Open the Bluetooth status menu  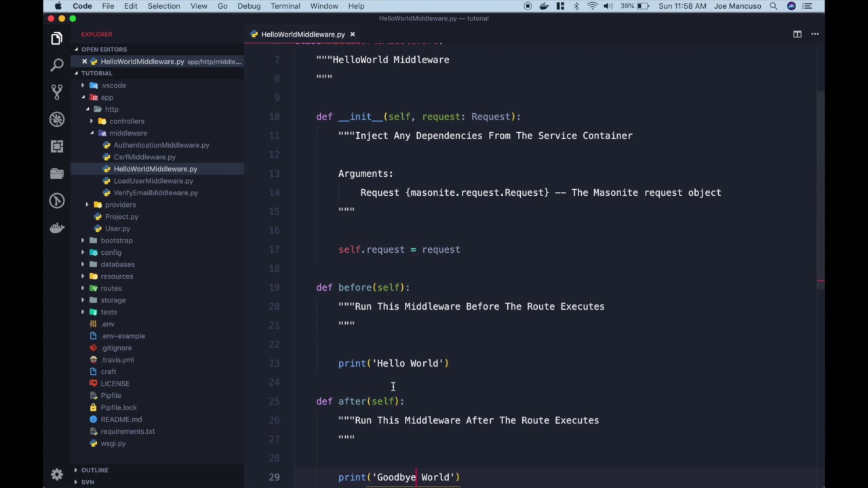pyautogui.click(x=576, y=6)
